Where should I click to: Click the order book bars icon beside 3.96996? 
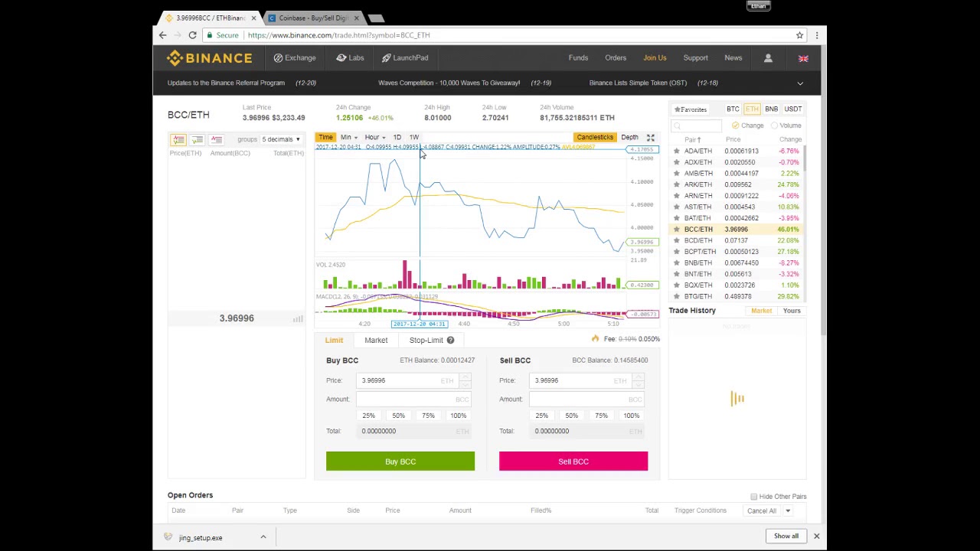coord(298,318)
